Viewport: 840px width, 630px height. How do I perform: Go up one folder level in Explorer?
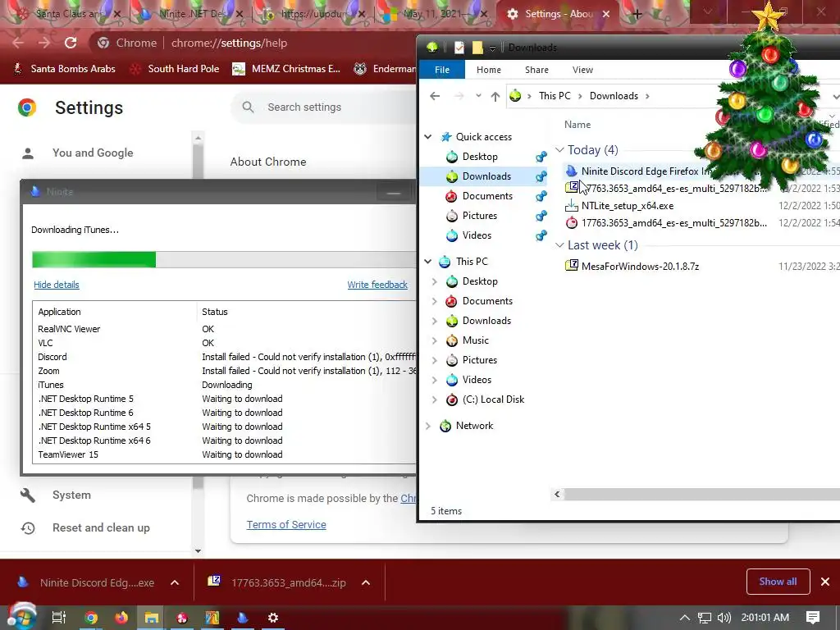(495, 97)
